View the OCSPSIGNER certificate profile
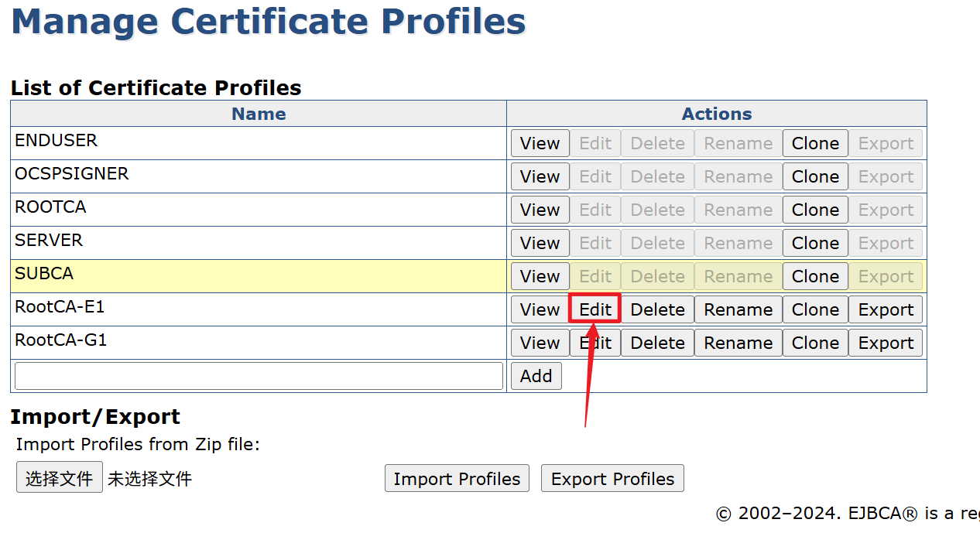980x550 pixels. tap(540, 177)
